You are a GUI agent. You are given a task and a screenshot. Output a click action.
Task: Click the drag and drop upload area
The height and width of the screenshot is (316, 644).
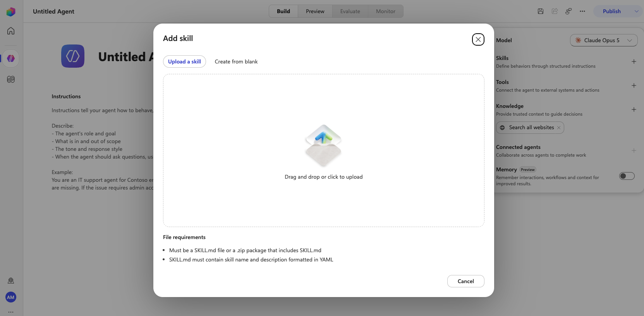[x=324, y=150]
